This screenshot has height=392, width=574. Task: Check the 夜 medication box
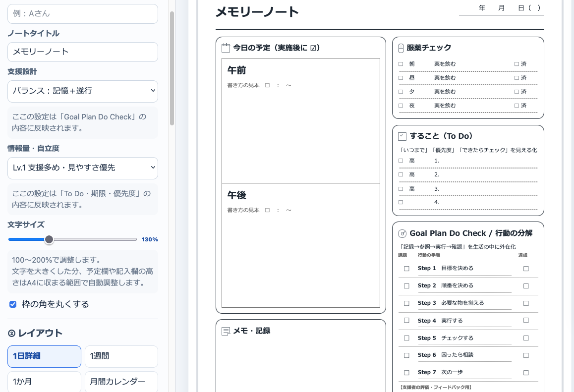tap(401, 106)
